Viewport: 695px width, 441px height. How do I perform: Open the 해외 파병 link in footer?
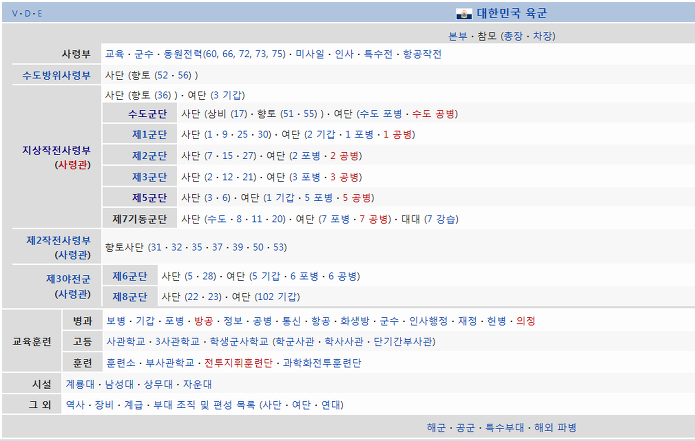coord(555,427)
